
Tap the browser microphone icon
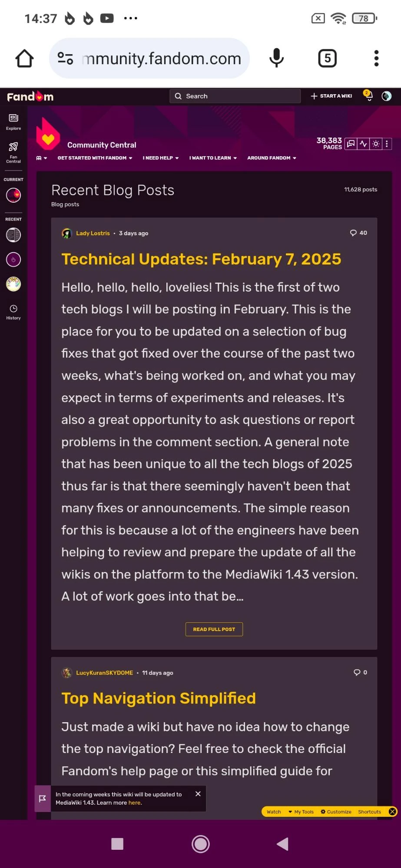pos(276,58)
